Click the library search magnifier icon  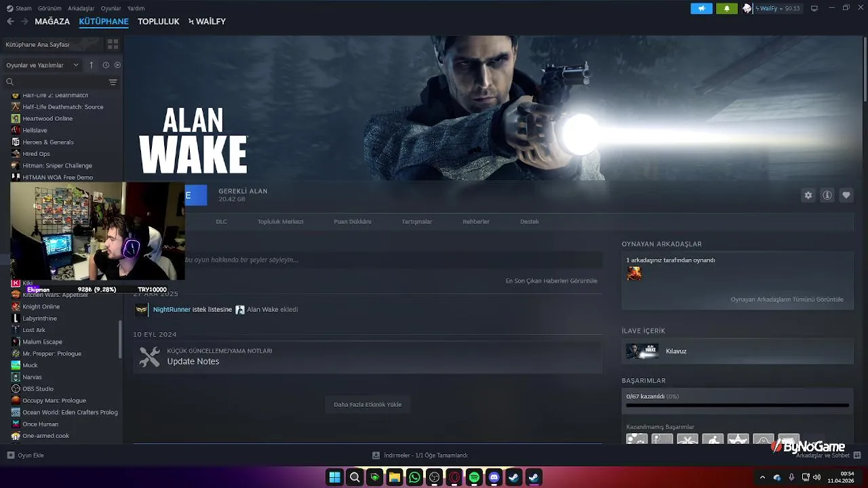coord(9,82)
